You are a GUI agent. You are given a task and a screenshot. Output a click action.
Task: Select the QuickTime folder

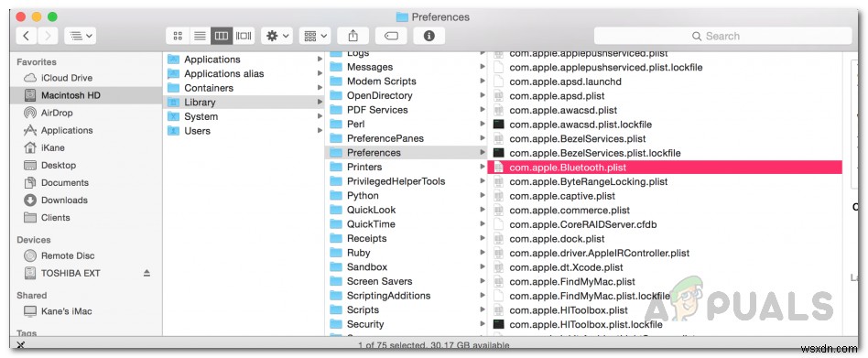click(x=407, y=224)
